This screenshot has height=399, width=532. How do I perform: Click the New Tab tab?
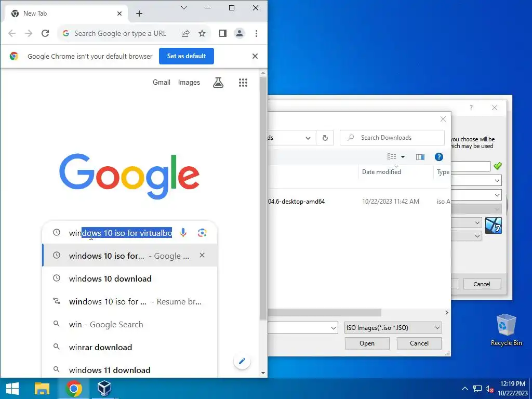pyautogui.click(x=66, y=14)
